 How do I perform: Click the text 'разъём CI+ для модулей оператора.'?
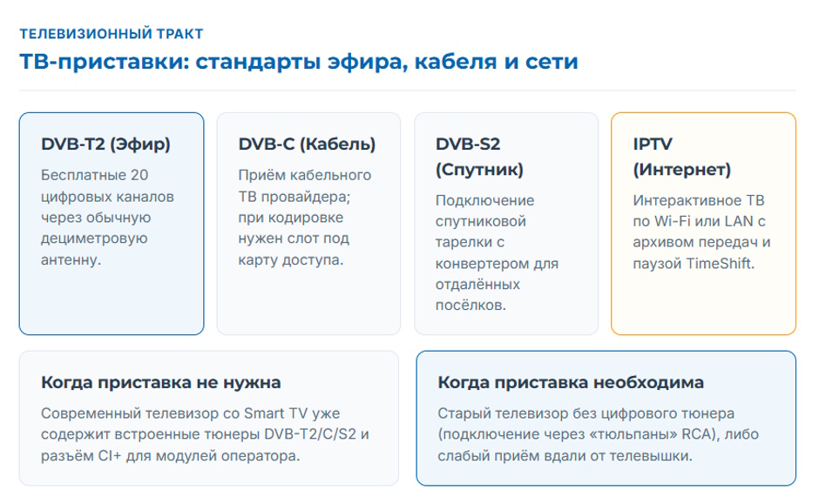click(170, 455)
